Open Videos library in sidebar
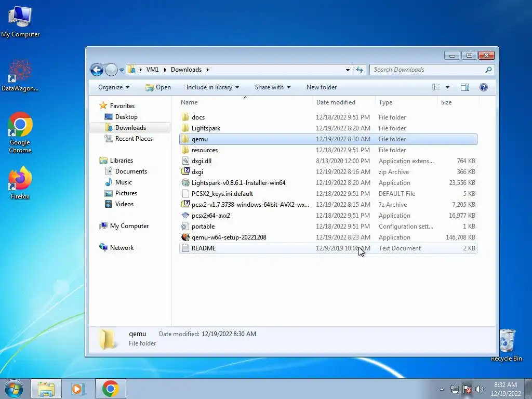Image resolution: width=532 pixels, height=399 pixels. click(x=119, y=204)
